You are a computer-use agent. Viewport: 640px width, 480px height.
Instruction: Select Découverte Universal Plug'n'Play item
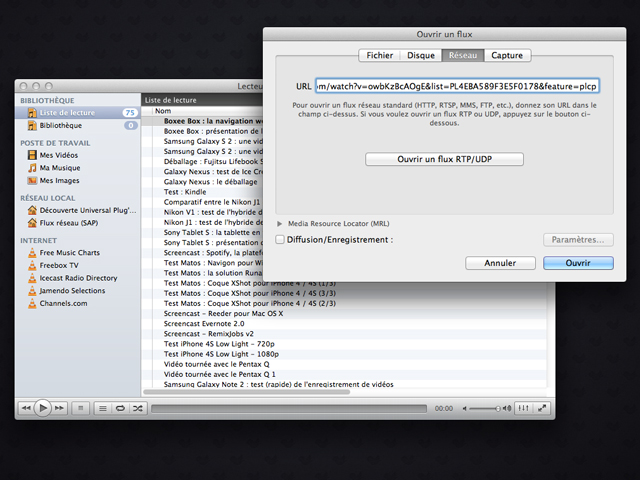tap(82, 210)
